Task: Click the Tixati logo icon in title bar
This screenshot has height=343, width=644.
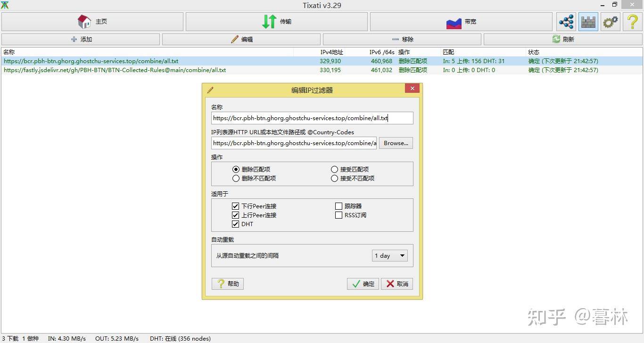Action: pyautogui.click(x=5, y=5)
